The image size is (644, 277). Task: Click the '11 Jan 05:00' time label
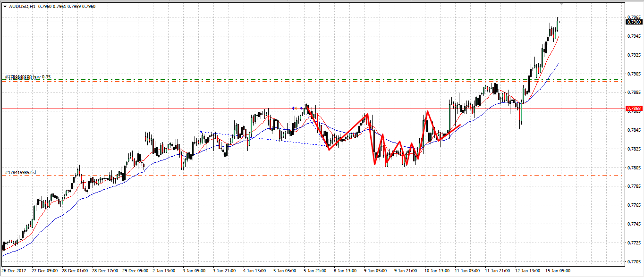(x=467, y=271)
